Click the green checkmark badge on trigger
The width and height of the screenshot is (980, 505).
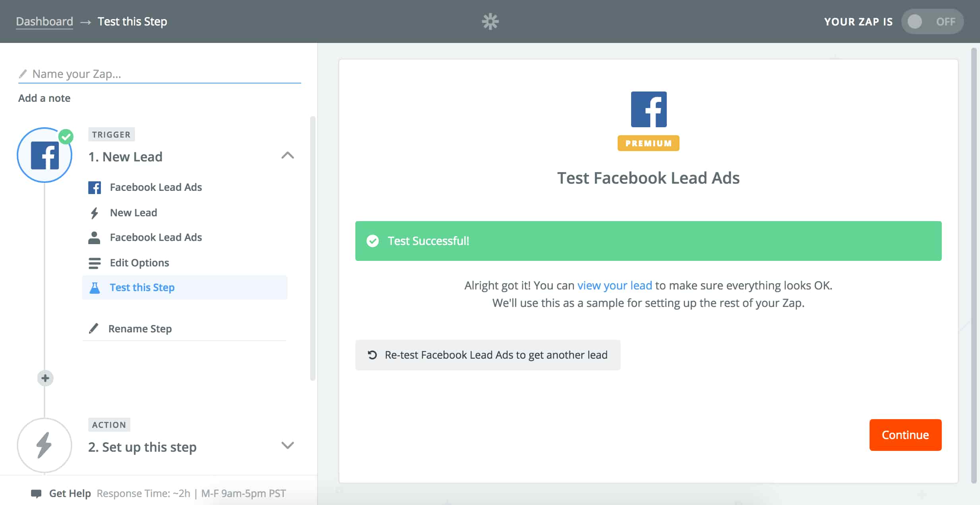pyautogui.click(x=66, y=137)
